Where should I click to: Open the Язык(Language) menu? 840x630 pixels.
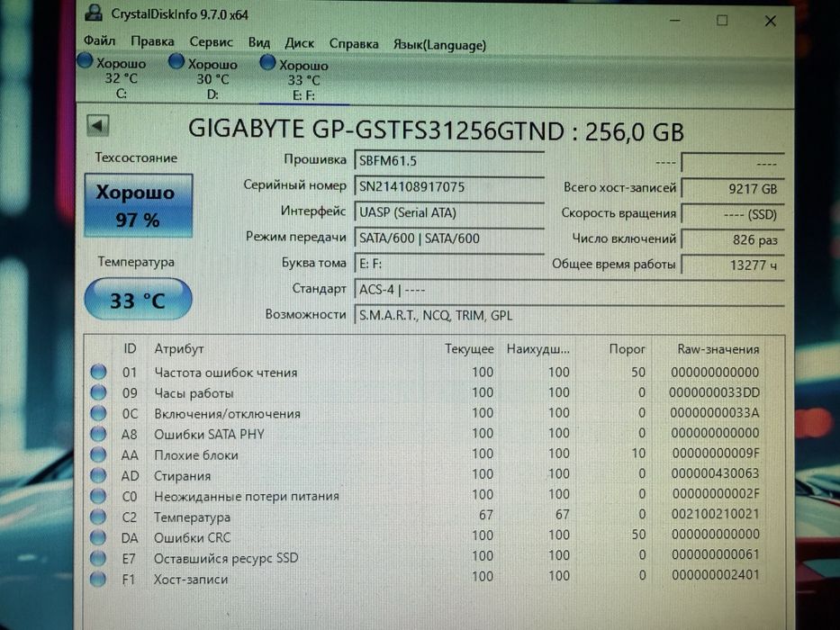[440, 44]
